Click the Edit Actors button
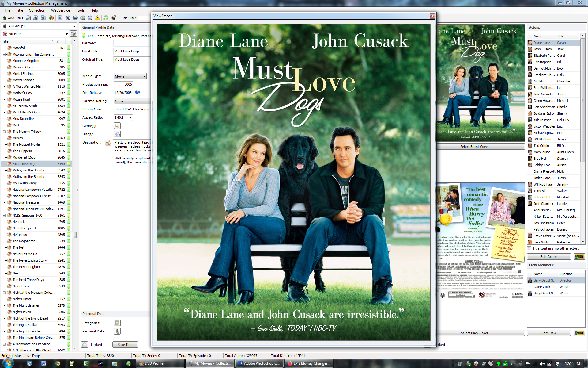 point(549,257)
